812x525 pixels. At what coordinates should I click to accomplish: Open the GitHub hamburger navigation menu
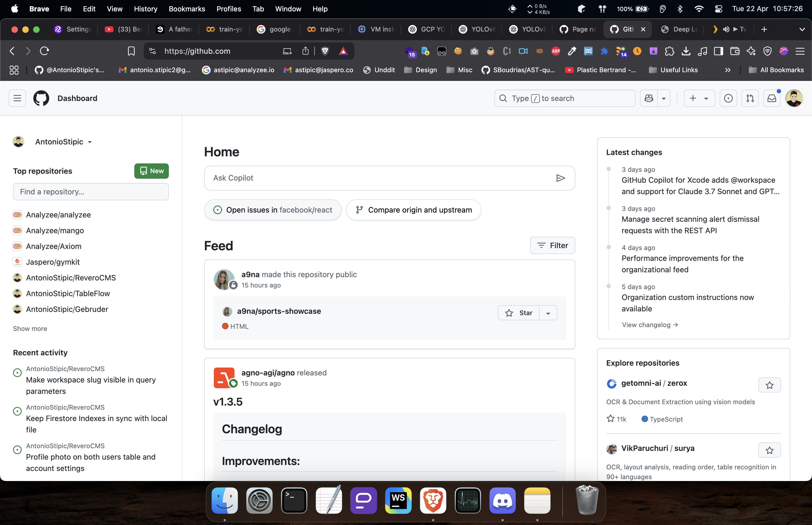17,99
